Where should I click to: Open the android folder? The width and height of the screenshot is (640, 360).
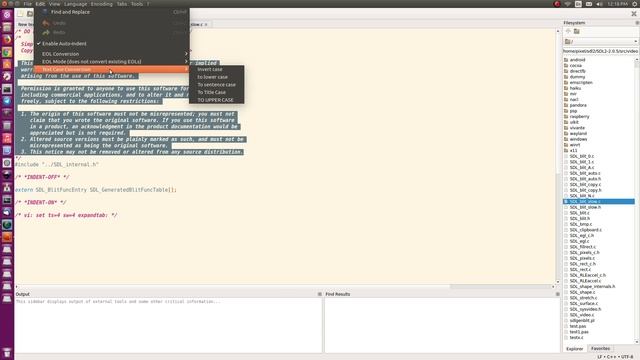pos(577,60)
